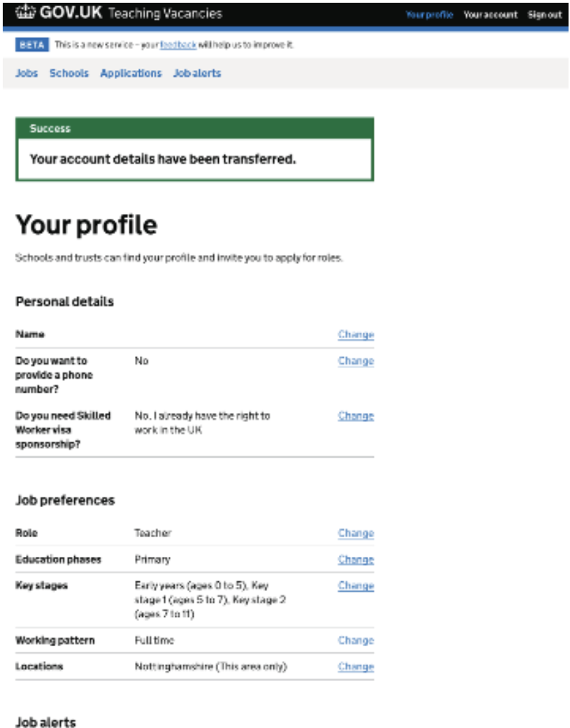Navigate to the Schools tab
Viewport: 570px width, 728px height.
(x=69, y=74)
